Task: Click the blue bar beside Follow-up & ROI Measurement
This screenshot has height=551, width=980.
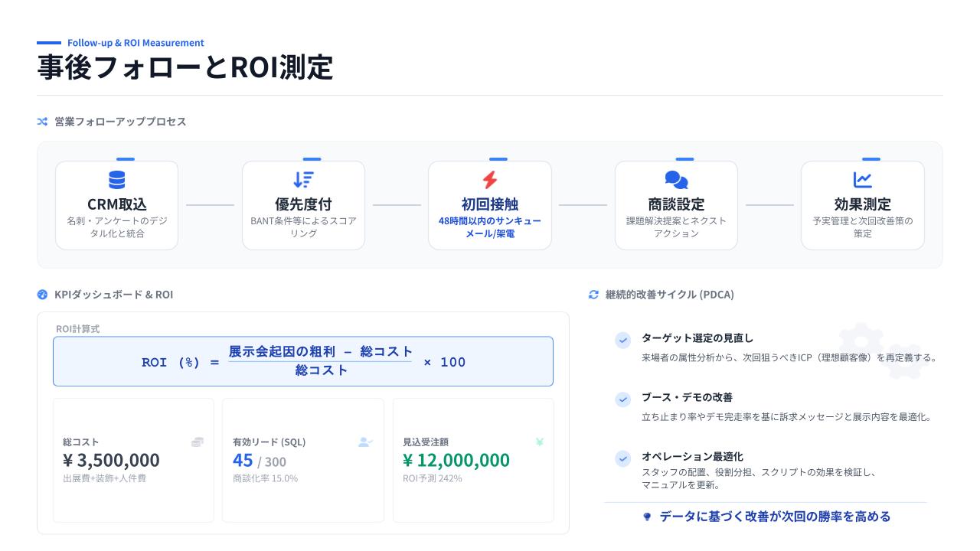Action: pos(49,43)
